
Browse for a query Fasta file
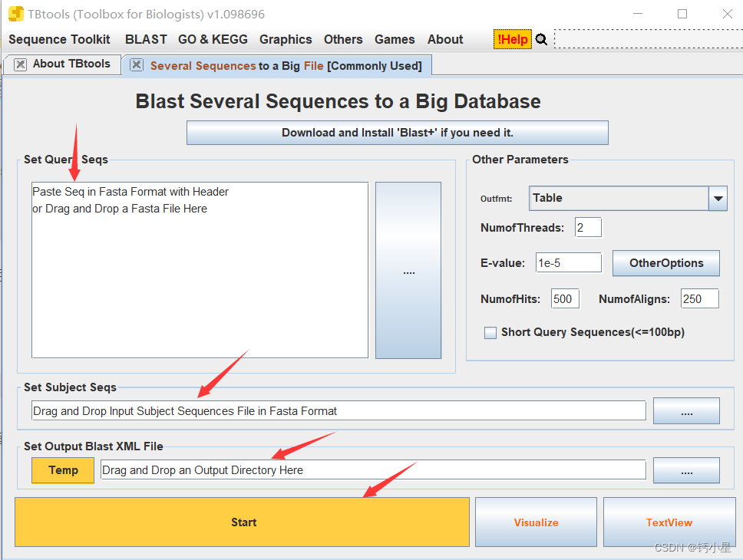(x=408, y=270)
